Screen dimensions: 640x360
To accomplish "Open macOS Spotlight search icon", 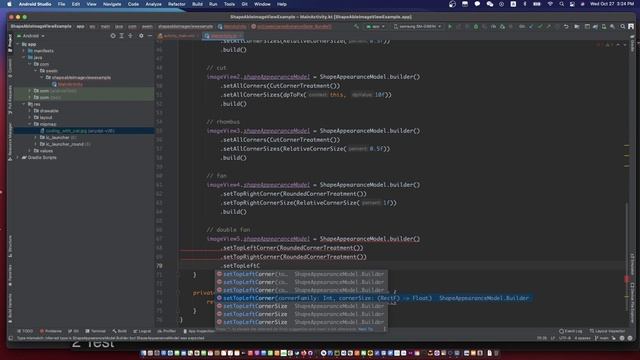I will click(562, 4).
